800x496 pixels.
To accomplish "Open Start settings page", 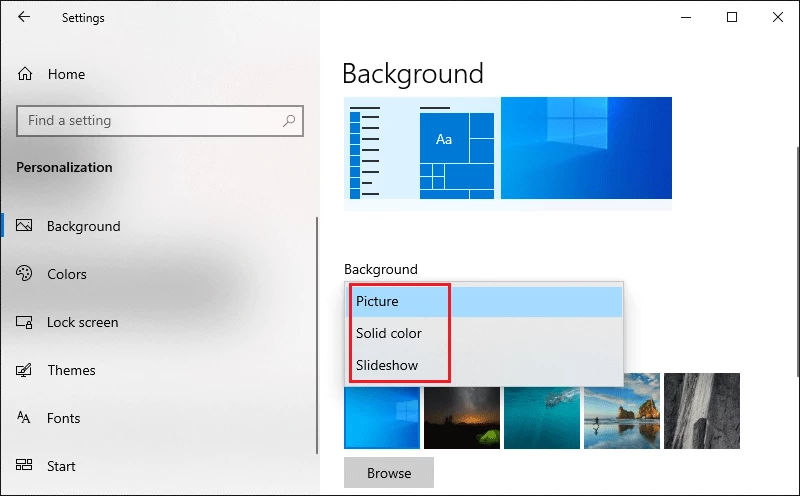I will (x=61, y=466).
